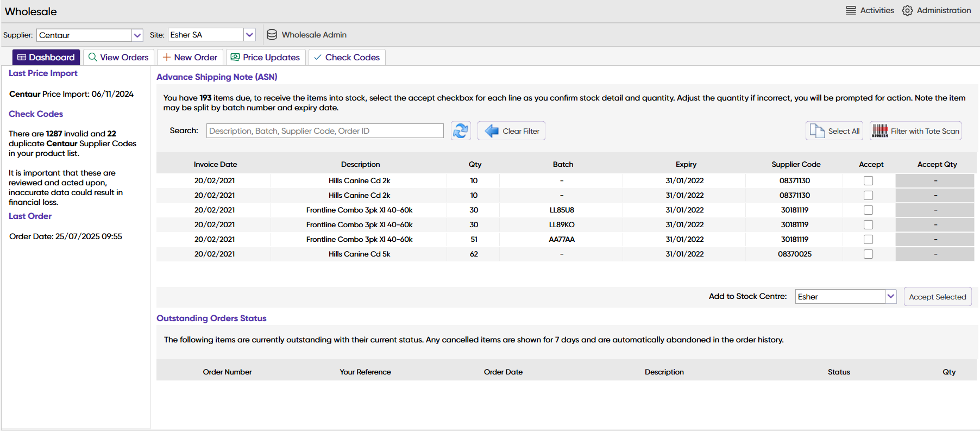Click the Wholesale Admin database icon

(272, 35)
